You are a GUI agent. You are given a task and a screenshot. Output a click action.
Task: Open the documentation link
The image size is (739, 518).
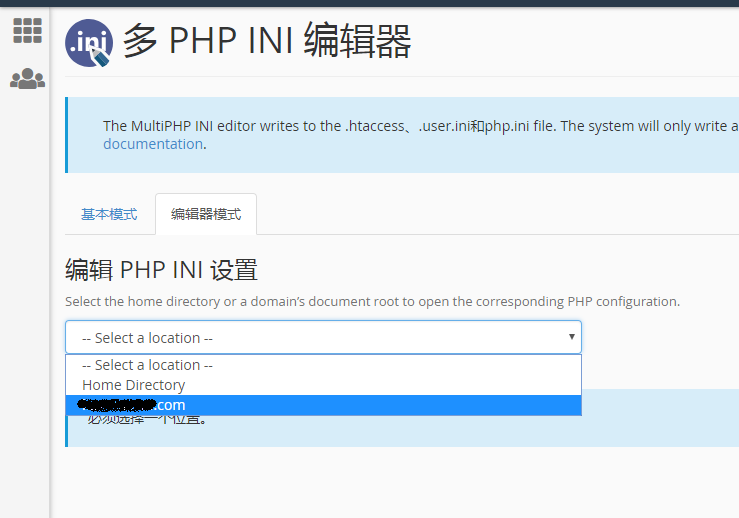[153, 144]
